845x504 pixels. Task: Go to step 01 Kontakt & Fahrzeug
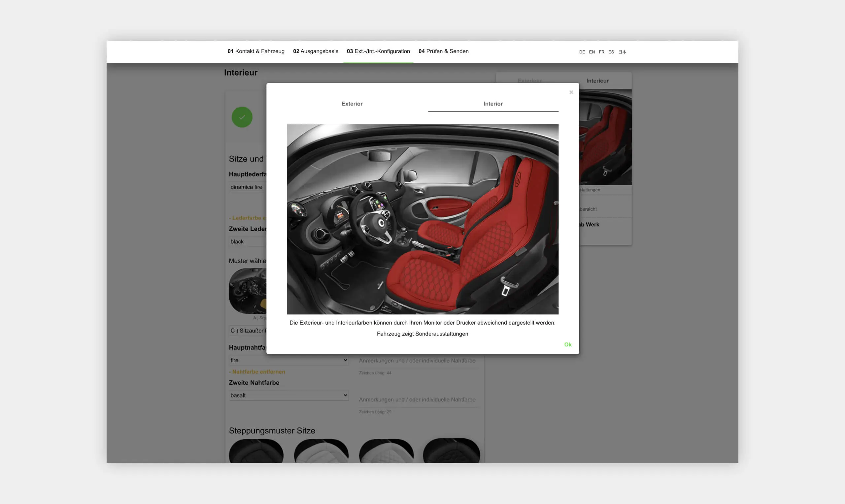point(256,51)
